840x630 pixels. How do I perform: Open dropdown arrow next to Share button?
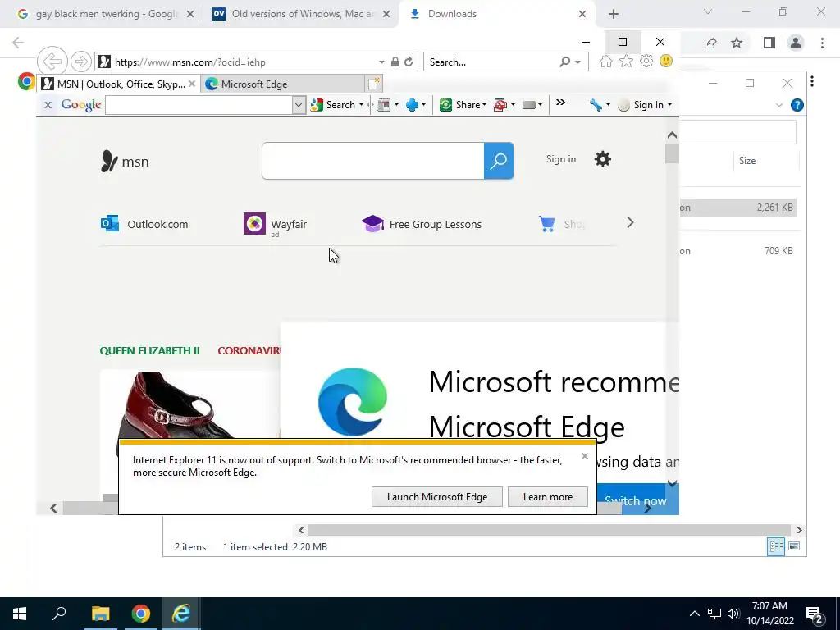484,105
